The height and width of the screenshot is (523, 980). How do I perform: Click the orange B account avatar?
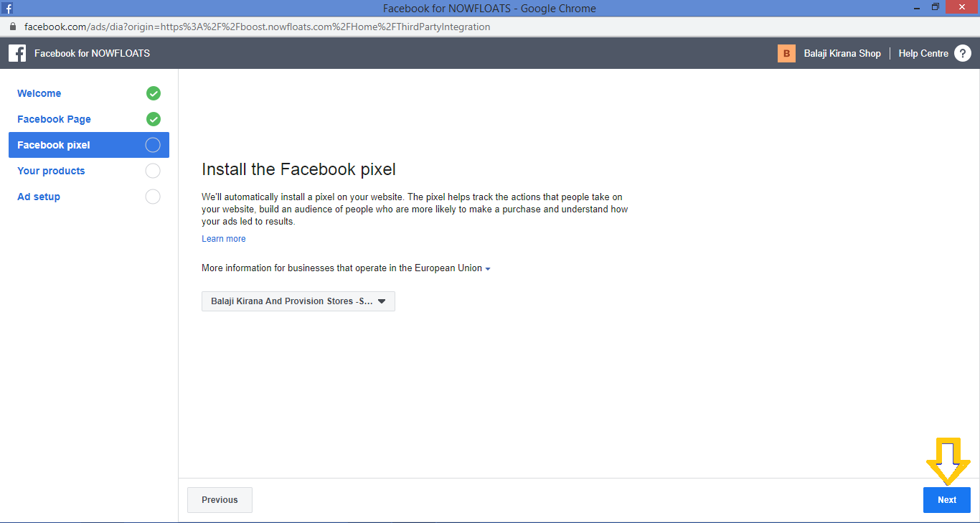pos(786,53)
